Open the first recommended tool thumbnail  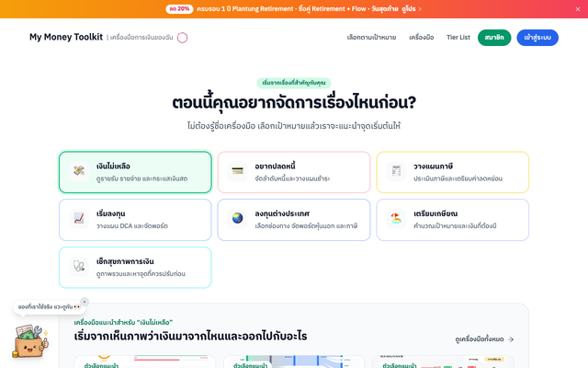[145, 362]
